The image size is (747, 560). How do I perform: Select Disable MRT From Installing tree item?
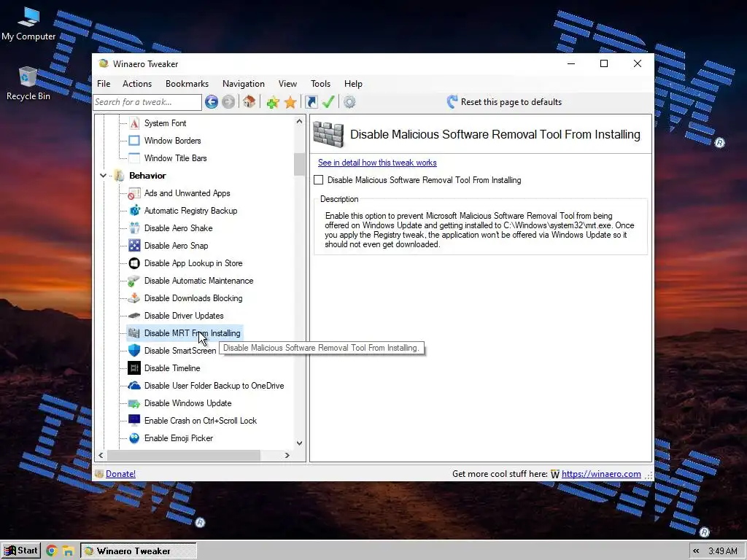pyautogui.click(x=185, y=333)
